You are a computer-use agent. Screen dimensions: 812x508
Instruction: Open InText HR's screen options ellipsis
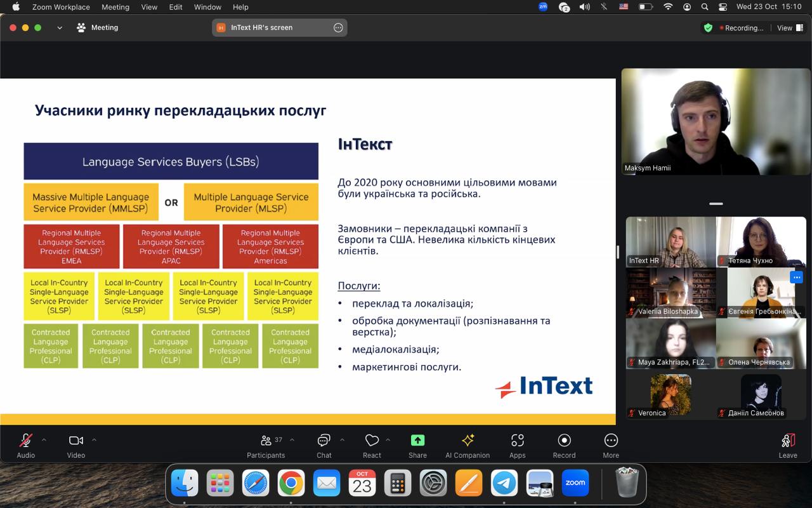[338, 27]
